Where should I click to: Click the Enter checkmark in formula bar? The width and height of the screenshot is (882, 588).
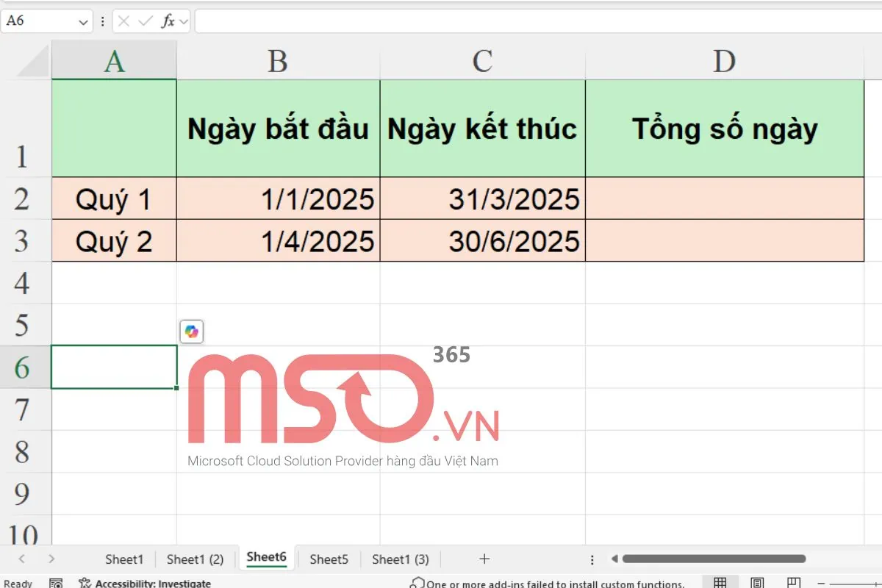click(x=144, y=21)
